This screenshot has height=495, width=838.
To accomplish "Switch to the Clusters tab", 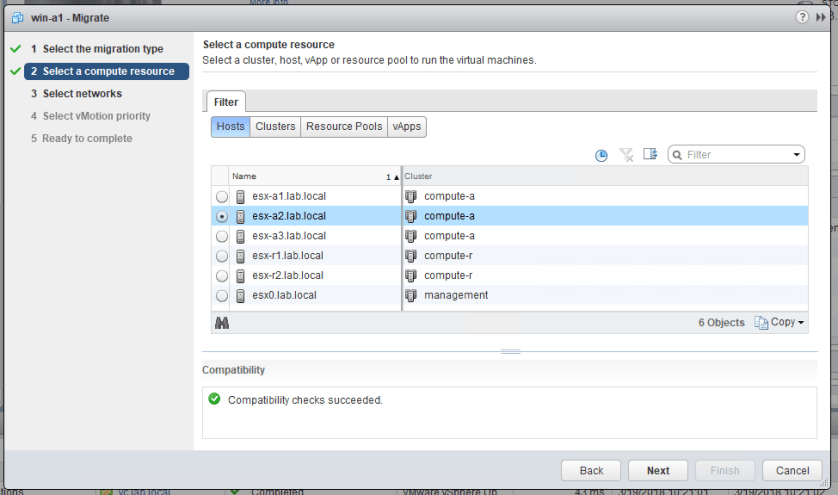I will 275,127.
